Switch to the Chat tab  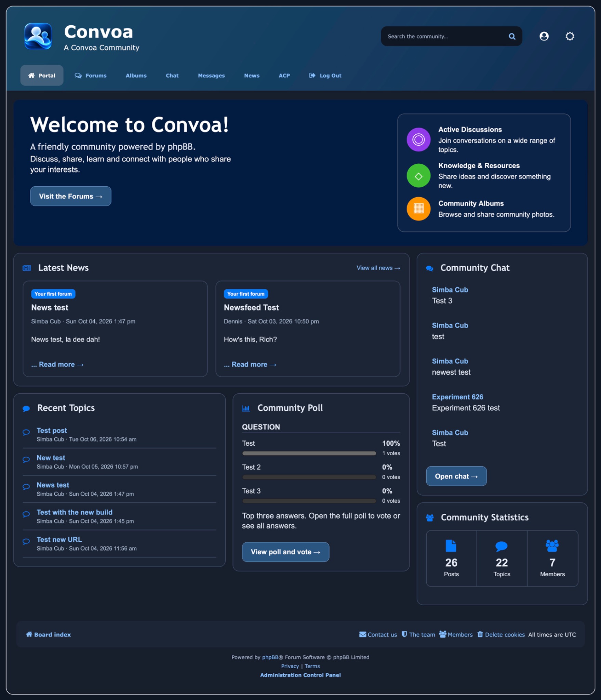[x=172, y=76]
